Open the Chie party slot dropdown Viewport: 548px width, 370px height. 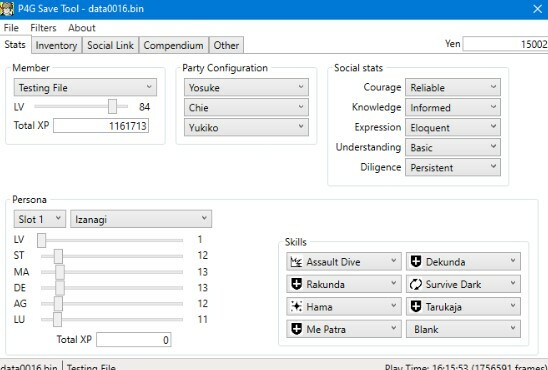pos(246,107)
